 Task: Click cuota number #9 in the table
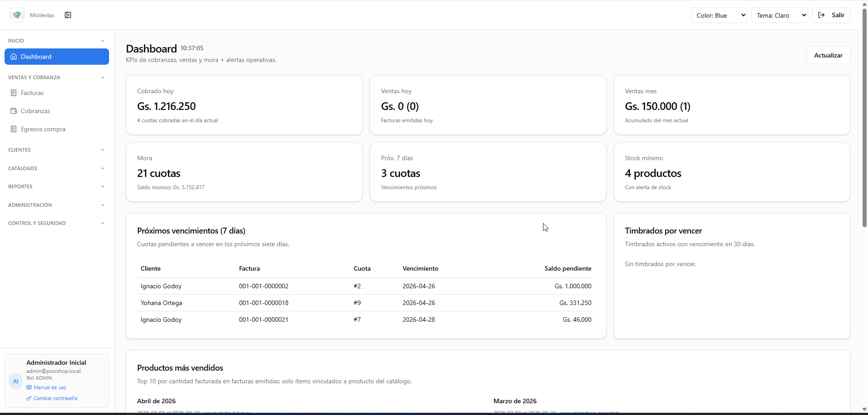tap(357, 303)
